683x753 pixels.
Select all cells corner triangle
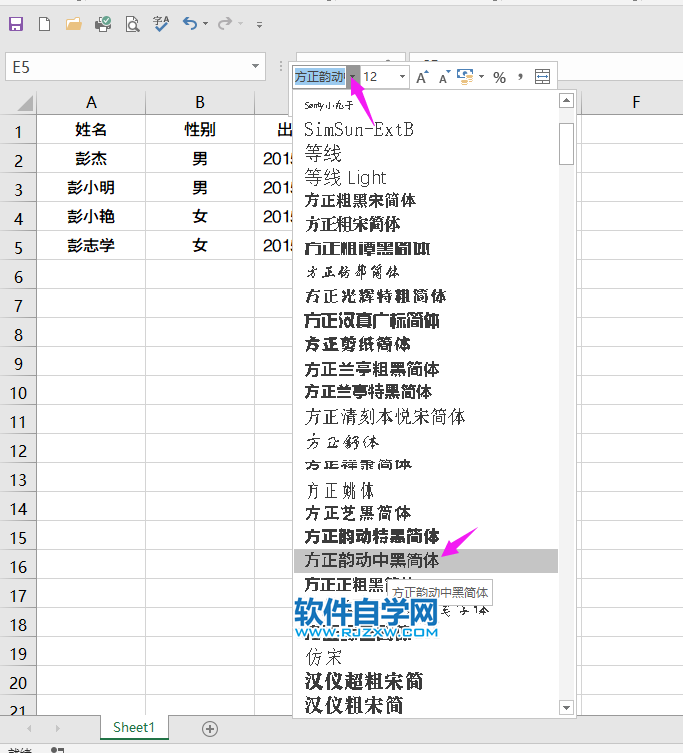tap(24, 103)
